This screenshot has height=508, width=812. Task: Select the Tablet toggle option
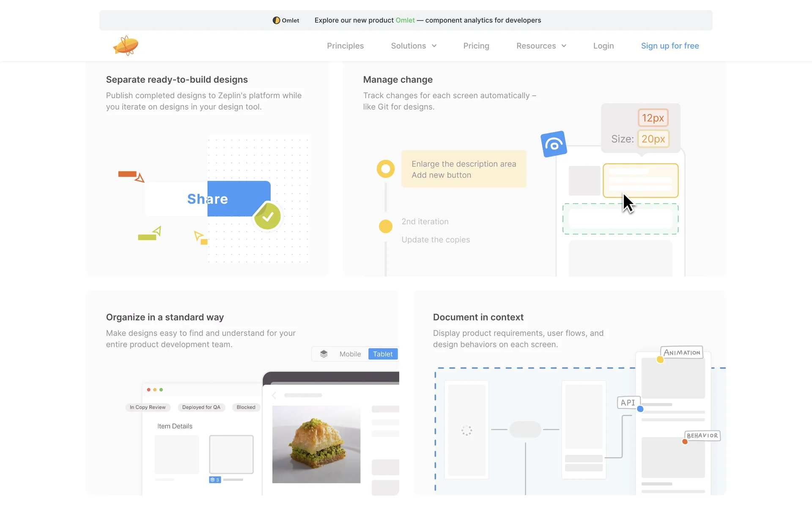click(x=383, y=354)
